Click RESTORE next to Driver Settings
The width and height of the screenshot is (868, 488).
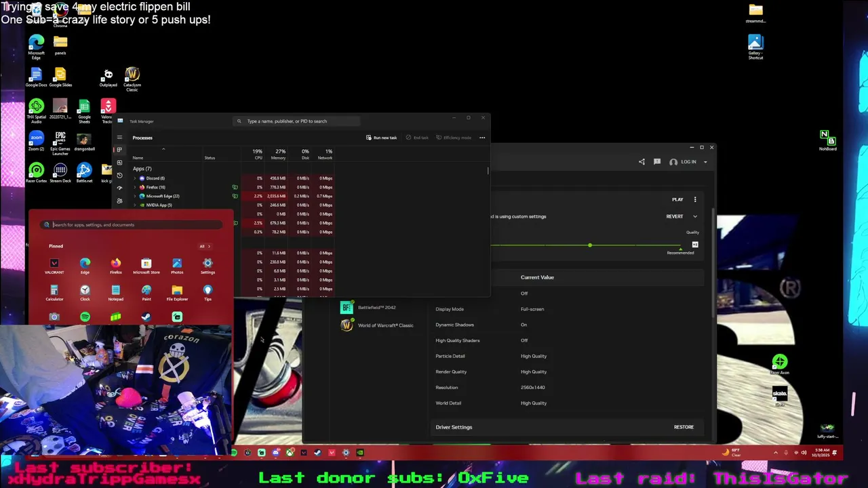(x=684, y=427)
